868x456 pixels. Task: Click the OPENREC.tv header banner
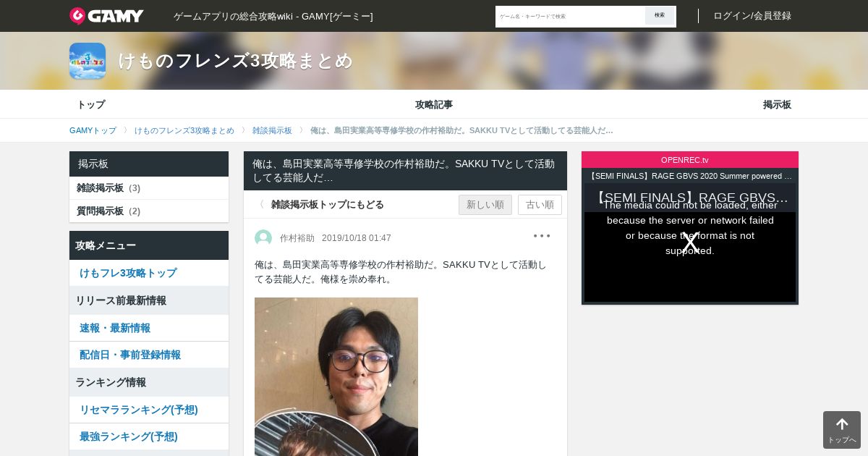690,160
